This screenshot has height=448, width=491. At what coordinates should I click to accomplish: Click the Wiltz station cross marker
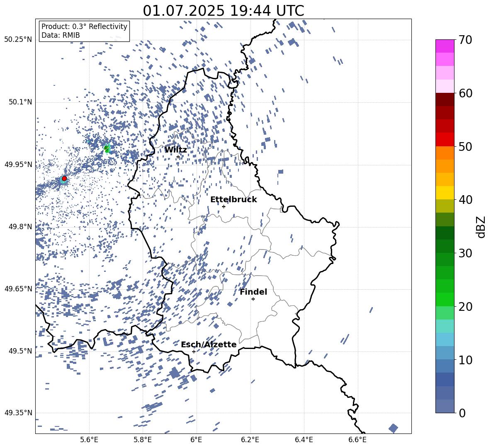pyautogui.click(x=178, y=157)
